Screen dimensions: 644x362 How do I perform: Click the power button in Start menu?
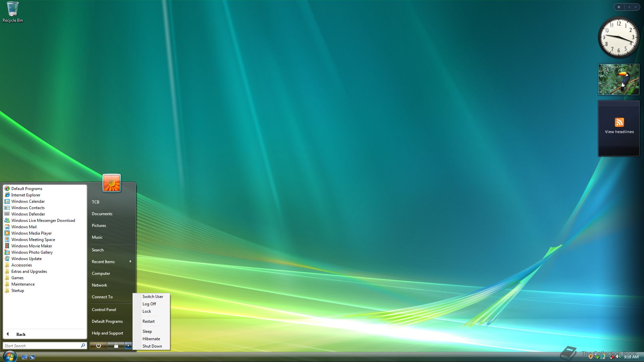pos(98,346)
